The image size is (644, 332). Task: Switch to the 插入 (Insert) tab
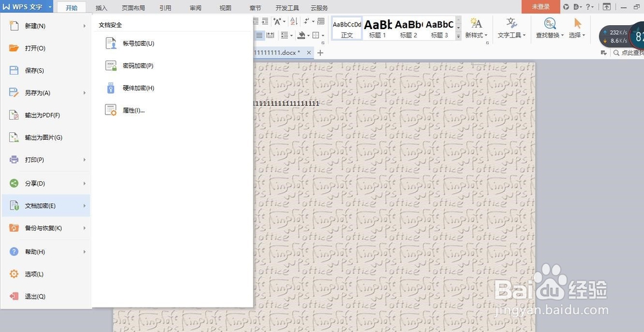[x=102, y=8]
